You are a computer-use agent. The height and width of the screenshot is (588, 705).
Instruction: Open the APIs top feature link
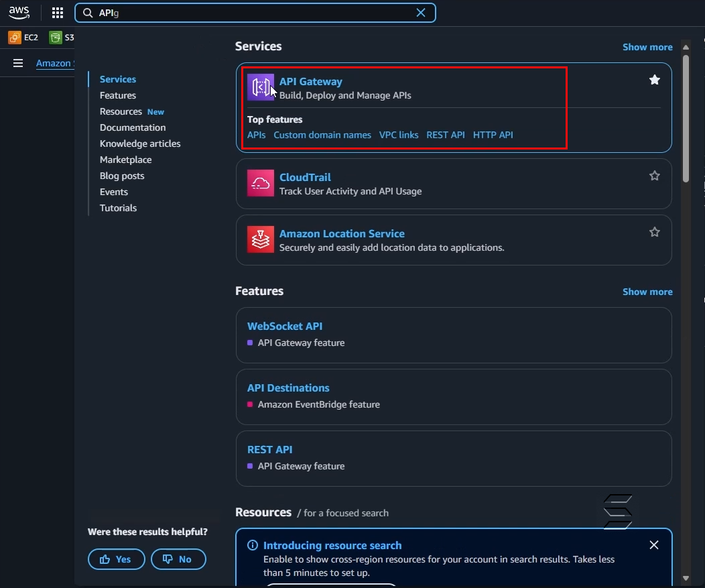tap(256, 135)
